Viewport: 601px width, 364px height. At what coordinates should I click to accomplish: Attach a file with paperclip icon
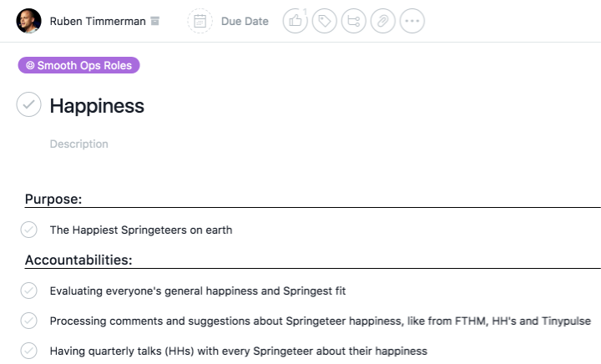[382, 21]
